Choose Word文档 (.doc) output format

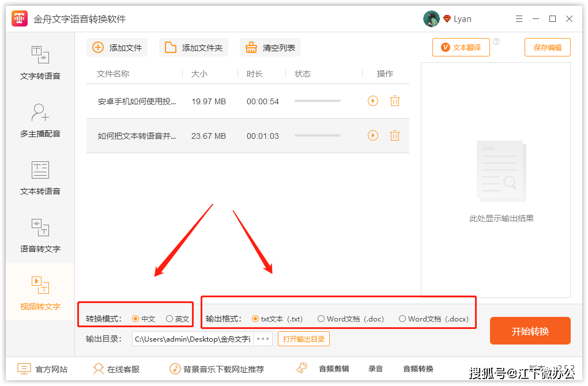point(350,319)
